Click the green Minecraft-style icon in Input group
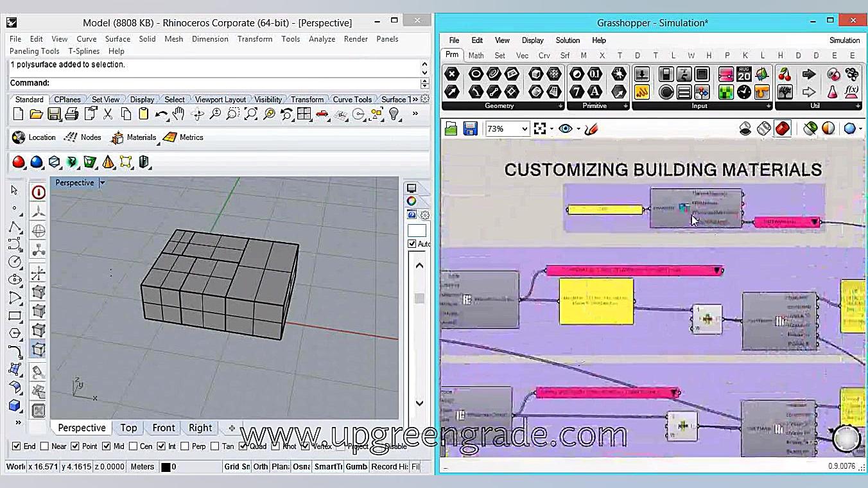868x488 pixels. pyautogui.click(x=726, y=92)
